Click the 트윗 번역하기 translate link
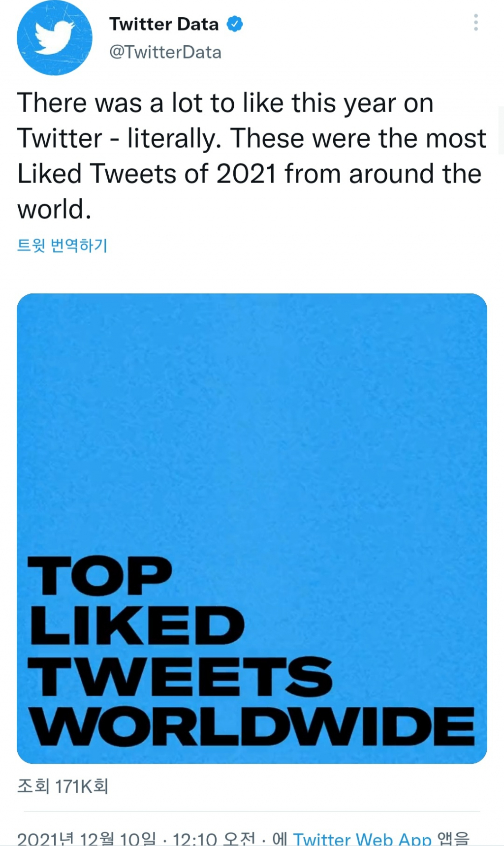Image resolution: width=504 pixels, height=846 pixels. click(62, 245)
